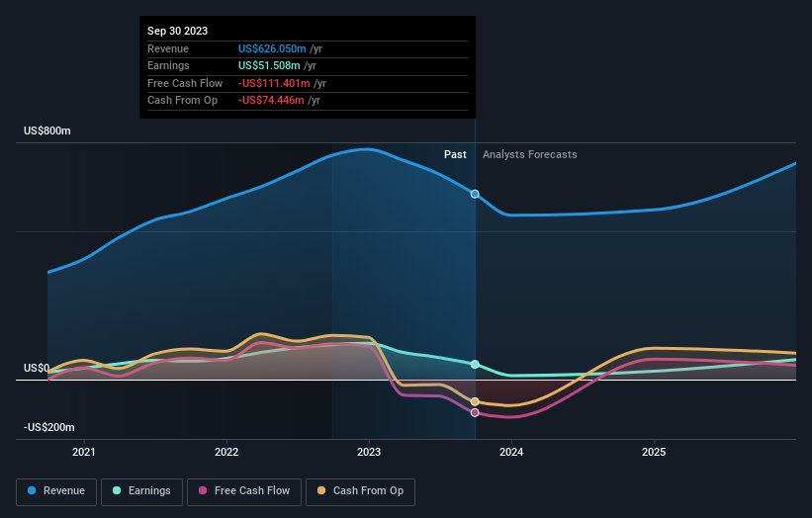
Task: Toggle the Free Cash Flow legend button
Action: coord(244,491)
